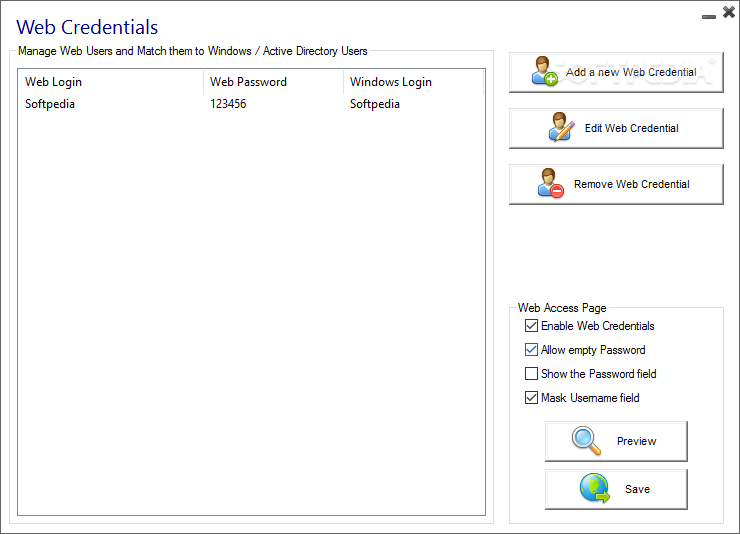
Task: Click the 'Edit Web Credential' button label
Action: coord(631,128)
